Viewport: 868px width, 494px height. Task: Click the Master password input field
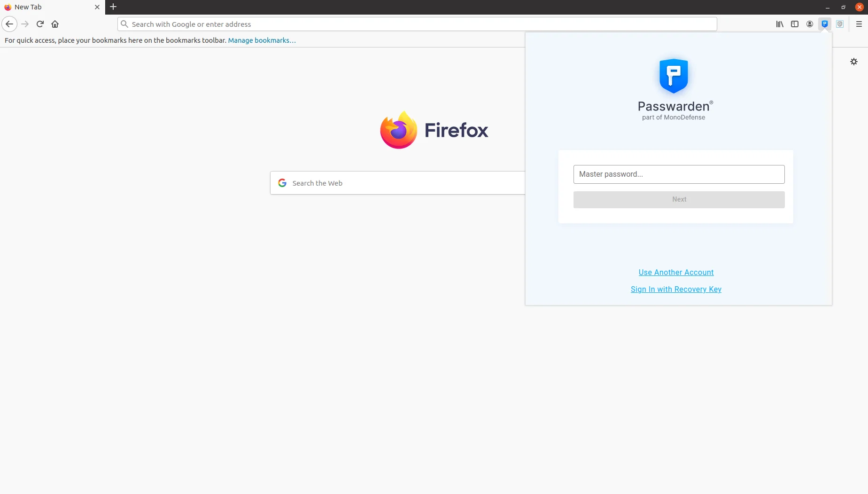[678, 174]
